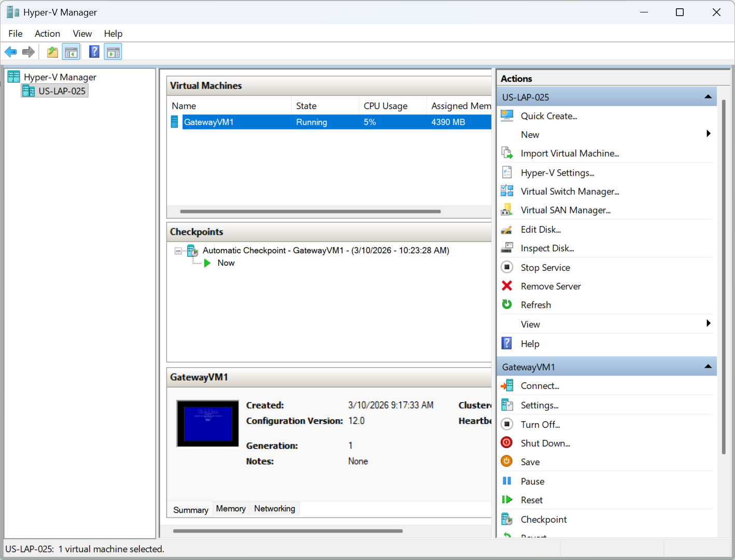The image size is (735, 560).
Task: Open the Action menu
Action: pyautogui.click(x=47, y=34)
